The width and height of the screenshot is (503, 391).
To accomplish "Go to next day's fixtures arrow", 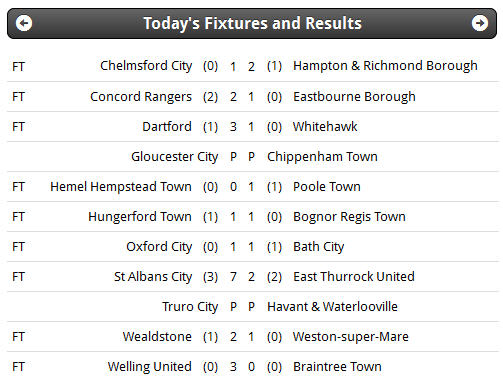I will coord(480,23).
